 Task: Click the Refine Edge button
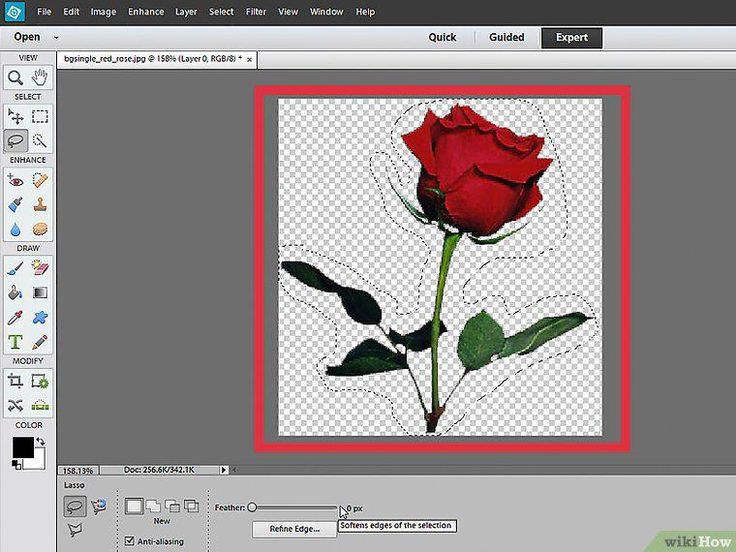coord(294,528)
